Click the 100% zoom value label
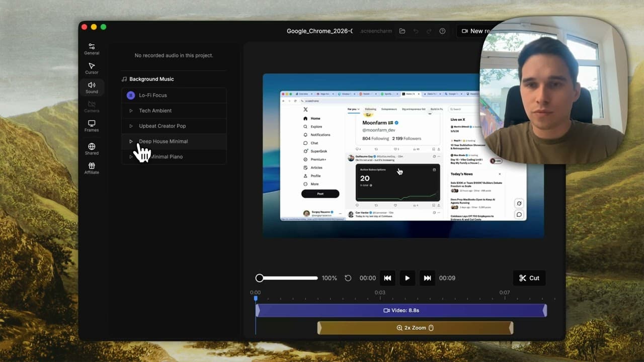Screen dimensions: 644x362 330,278
